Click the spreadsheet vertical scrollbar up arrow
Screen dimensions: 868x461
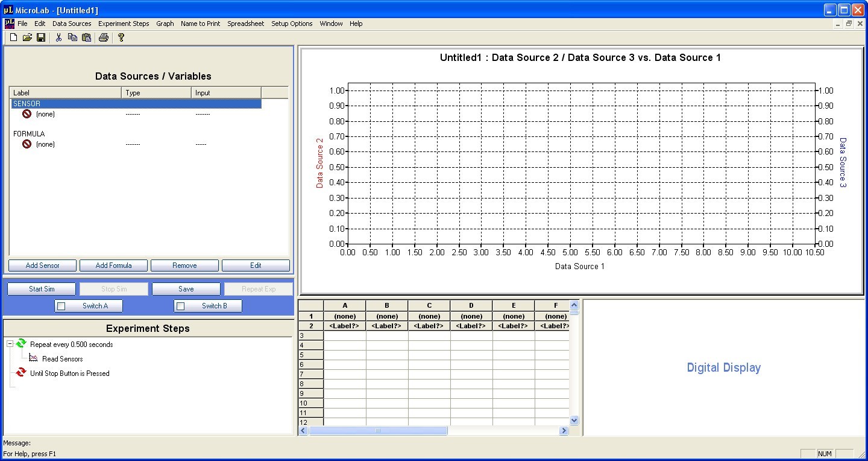click(574, 305)
